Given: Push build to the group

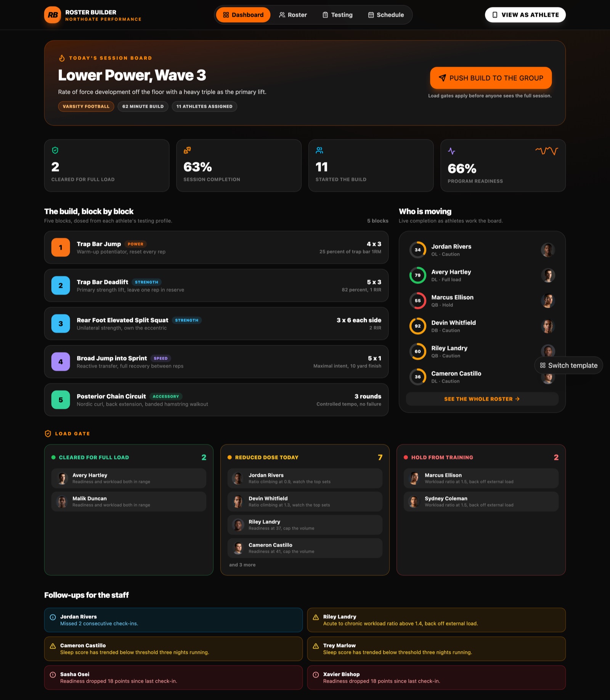Looking at the screenshot, I should 491,78.
